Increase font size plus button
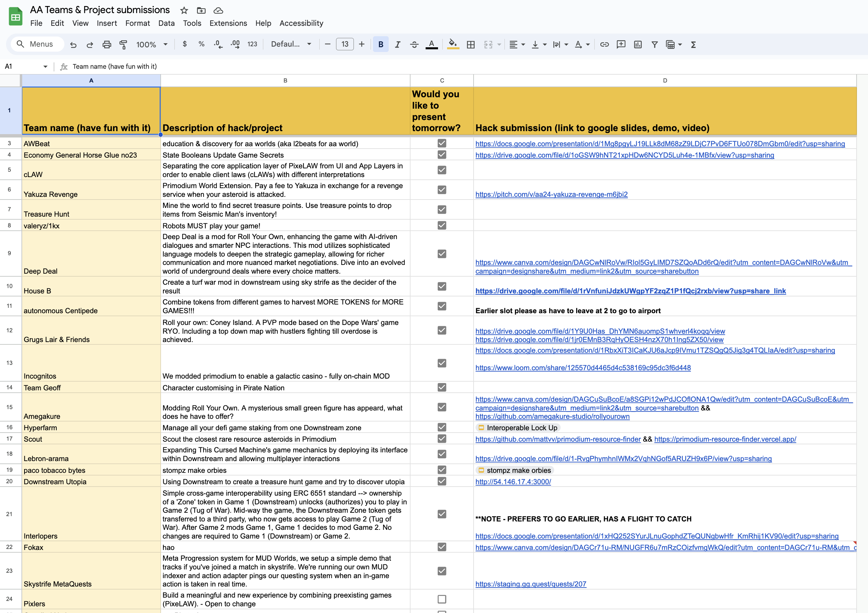Screen dimensions: 868x613 pyautogui.click(x=362, y=44)
